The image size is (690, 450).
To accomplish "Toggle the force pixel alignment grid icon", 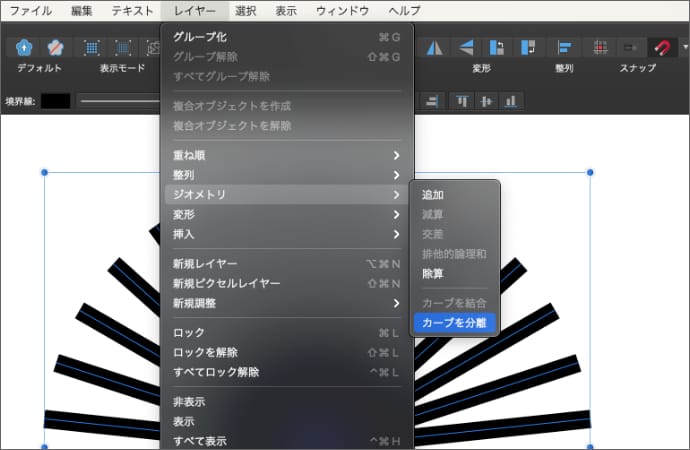I will point(600,47).
